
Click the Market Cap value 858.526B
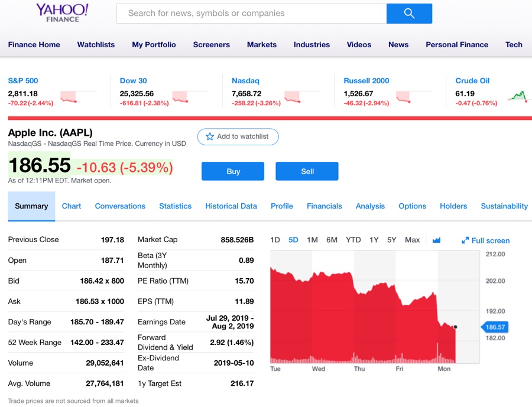tap(237, 240)
